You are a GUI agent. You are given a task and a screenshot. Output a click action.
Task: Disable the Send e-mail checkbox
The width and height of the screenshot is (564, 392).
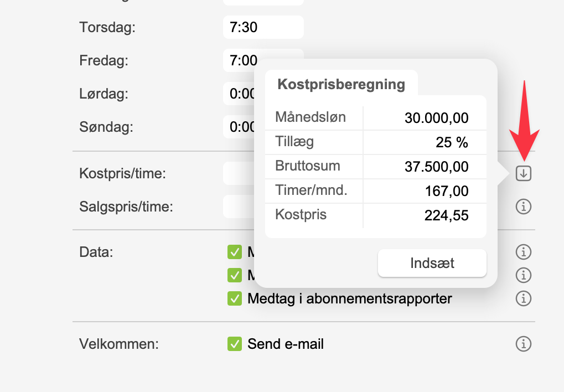pos(235,344)
